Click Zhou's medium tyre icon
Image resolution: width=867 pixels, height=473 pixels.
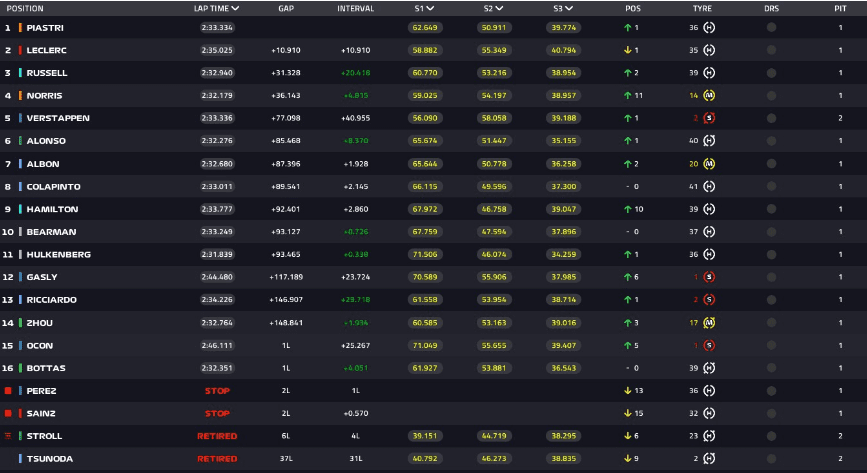click(709, 323)
